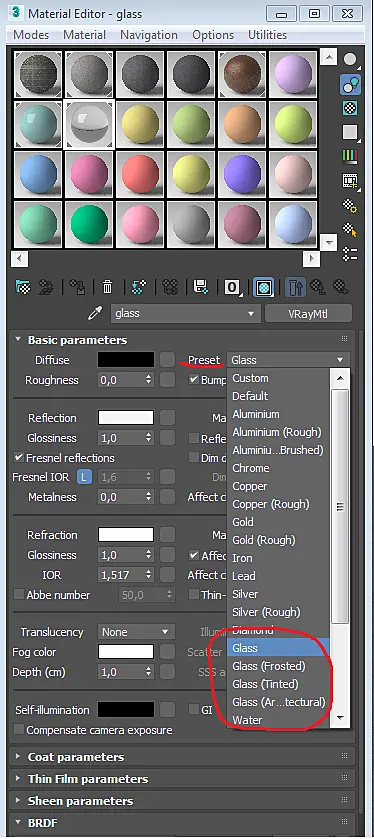Screen dimensions: 374x839
Task: Click the Get Material icon
Action: [x=23, y=287]
